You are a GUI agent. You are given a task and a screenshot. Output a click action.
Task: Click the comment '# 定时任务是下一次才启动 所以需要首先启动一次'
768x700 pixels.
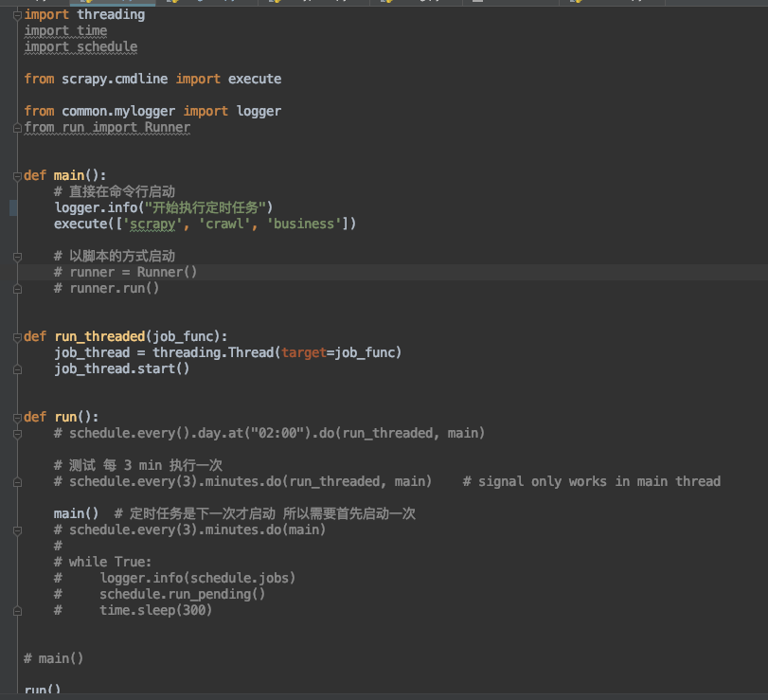pyautogui.click(x=265, y=513)
